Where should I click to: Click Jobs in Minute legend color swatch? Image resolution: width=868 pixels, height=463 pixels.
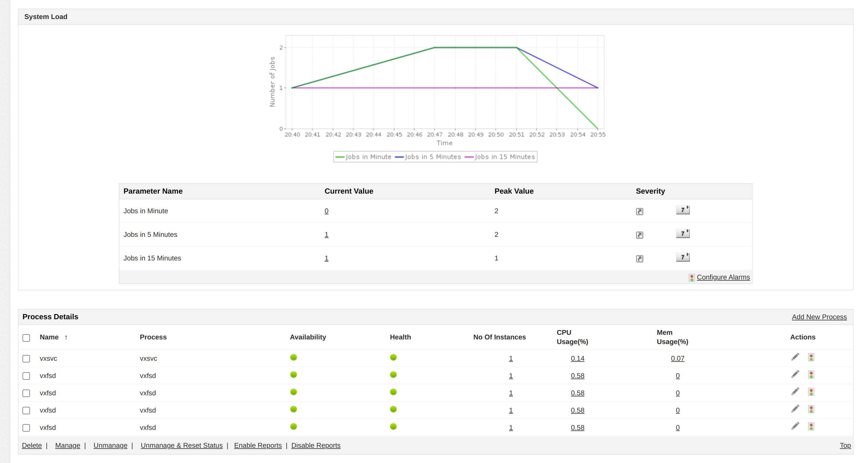340,157
